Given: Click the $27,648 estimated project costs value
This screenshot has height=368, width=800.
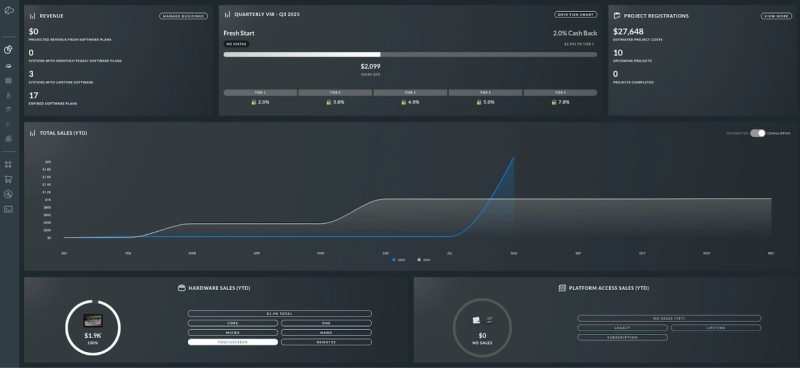Looking at the screenshot, I should pyautogui.click(x=628, y=32).
